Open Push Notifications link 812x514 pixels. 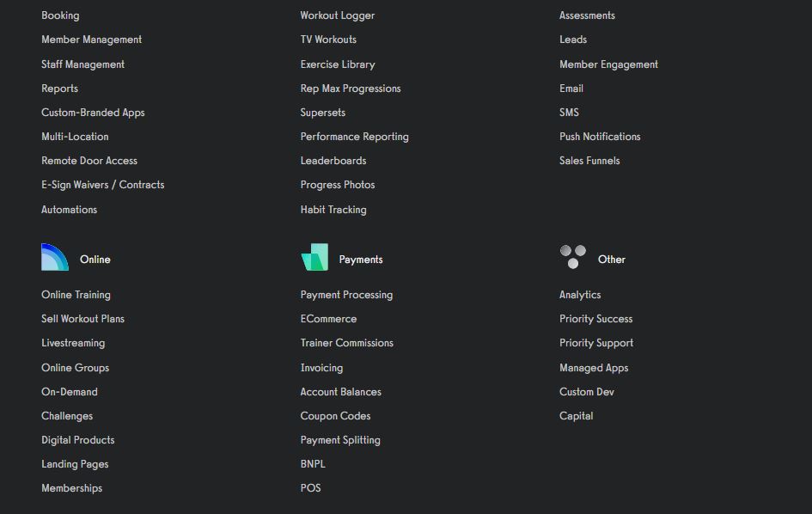[x=600, y=137]
